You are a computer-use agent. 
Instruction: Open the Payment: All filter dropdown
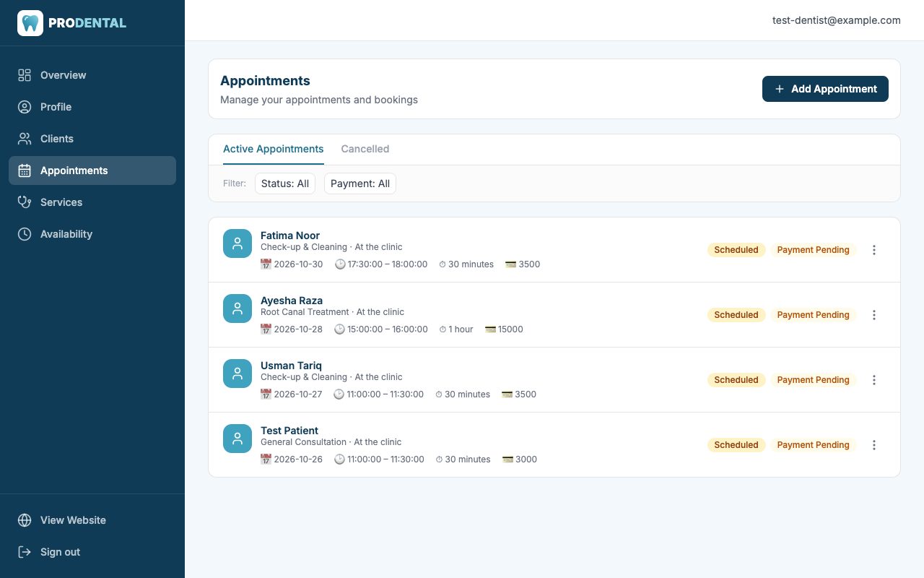pyautogui.click(x=360, y=184)
